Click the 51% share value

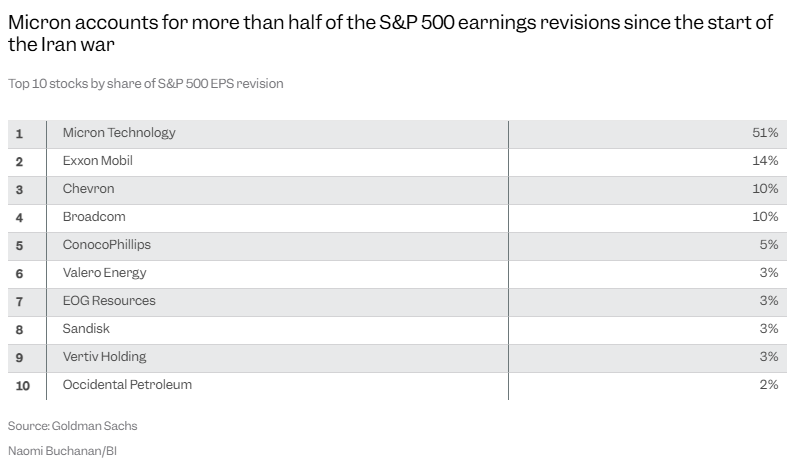click(766, 133)
